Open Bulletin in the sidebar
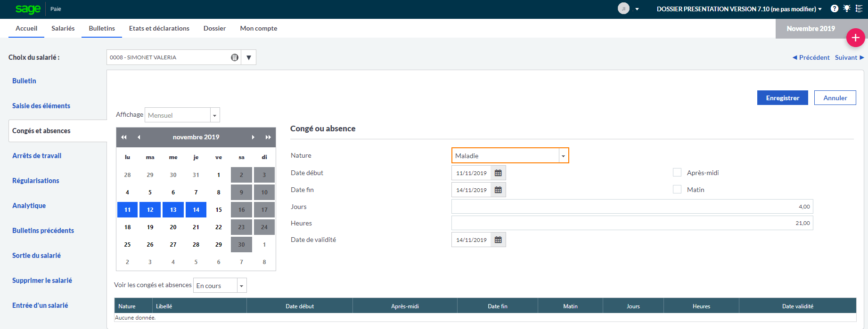Viewport: 868px width, 329px height. point(24,81)
